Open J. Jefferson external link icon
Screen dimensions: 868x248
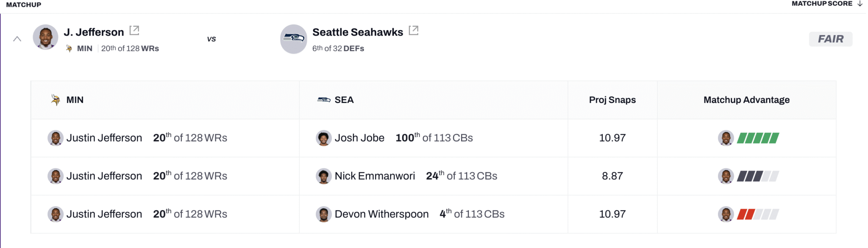[134, 30]
